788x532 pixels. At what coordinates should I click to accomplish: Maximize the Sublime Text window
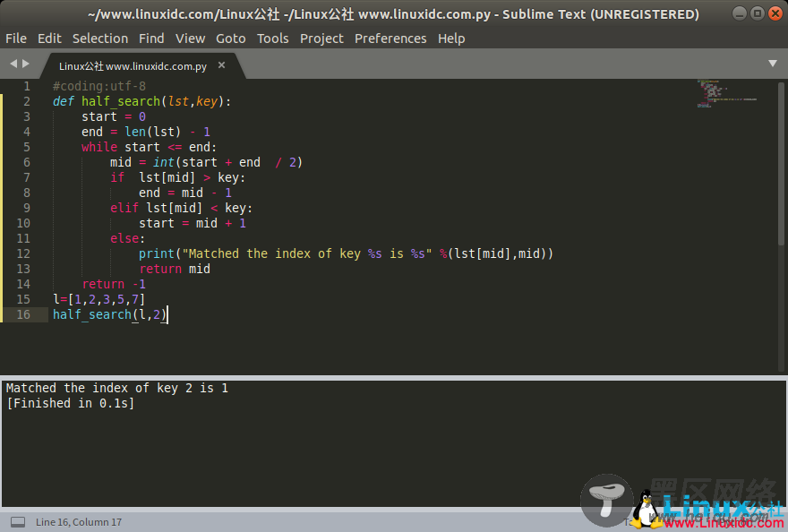[757, 13]
